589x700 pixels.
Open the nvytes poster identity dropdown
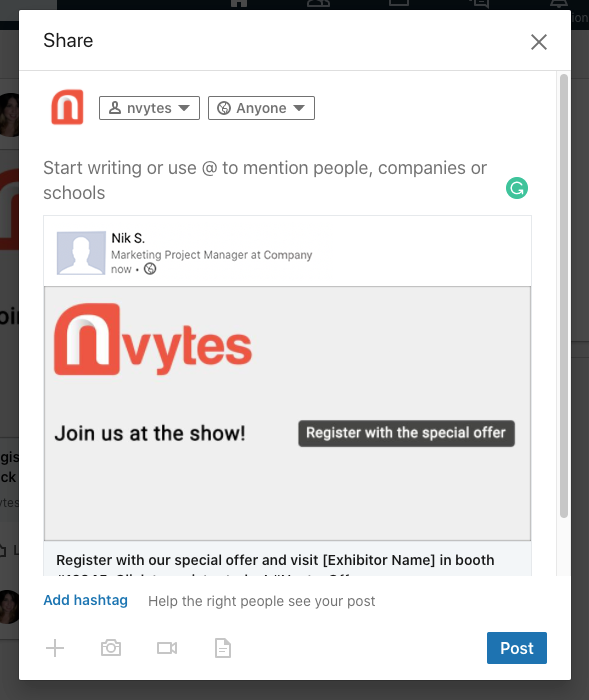point(149,108)
